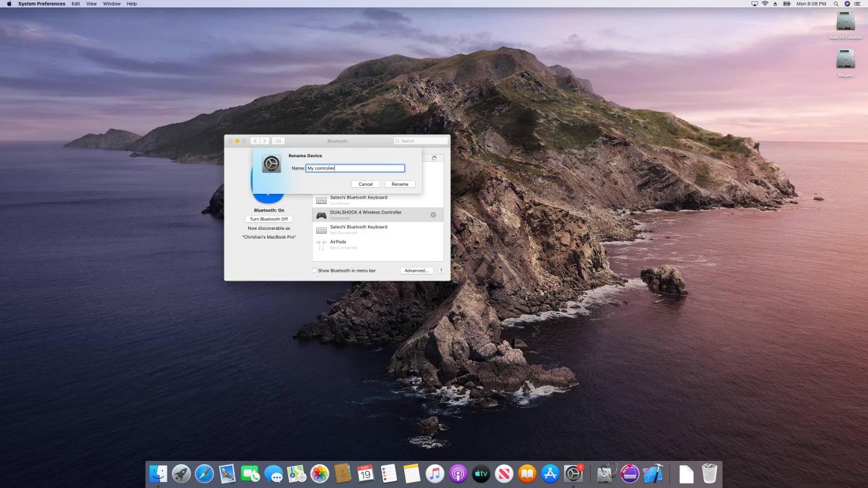Image resolution: width=868 pixels, height=488 pixels.
Task: Turn Bluetooth Off
Action: tap(269, 219)
